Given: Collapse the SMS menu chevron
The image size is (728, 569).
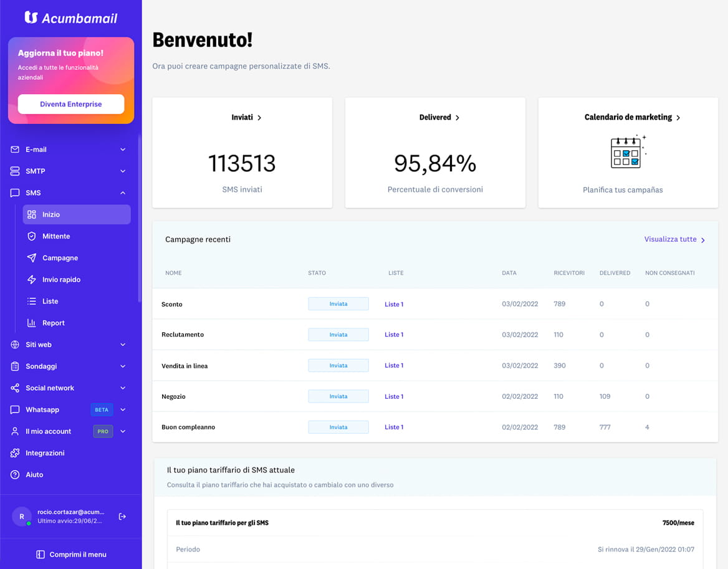Looking at the screenshot, I should coord(123,193).
